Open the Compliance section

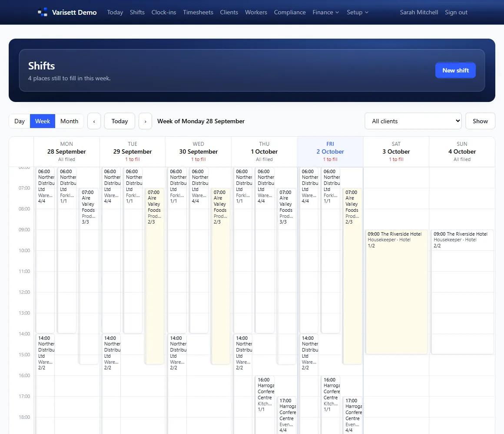pyautogui.click(x=290, y=12)
